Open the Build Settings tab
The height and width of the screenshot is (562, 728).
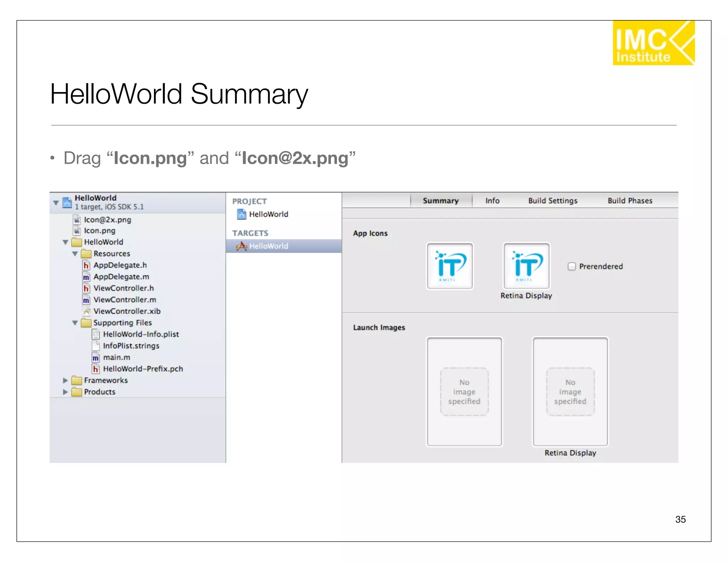pos(553,201)
